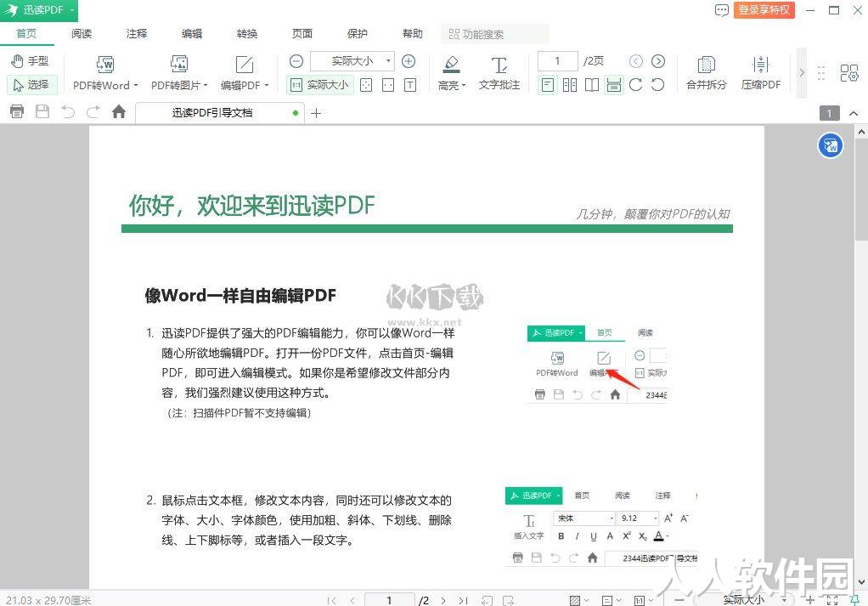Screen dimensions: 868x606
Task: Click the vertical scrollbar thumb
Action: click(x=861, y=190)
